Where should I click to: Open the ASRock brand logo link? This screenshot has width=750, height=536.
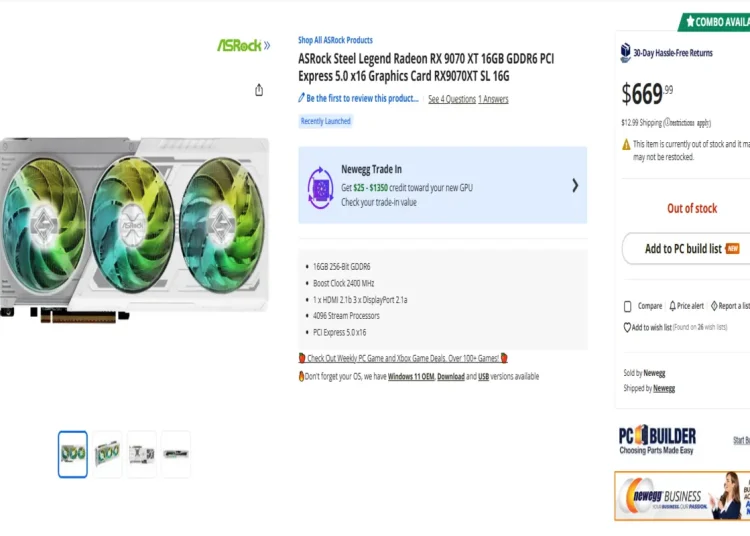click(243, 45)
